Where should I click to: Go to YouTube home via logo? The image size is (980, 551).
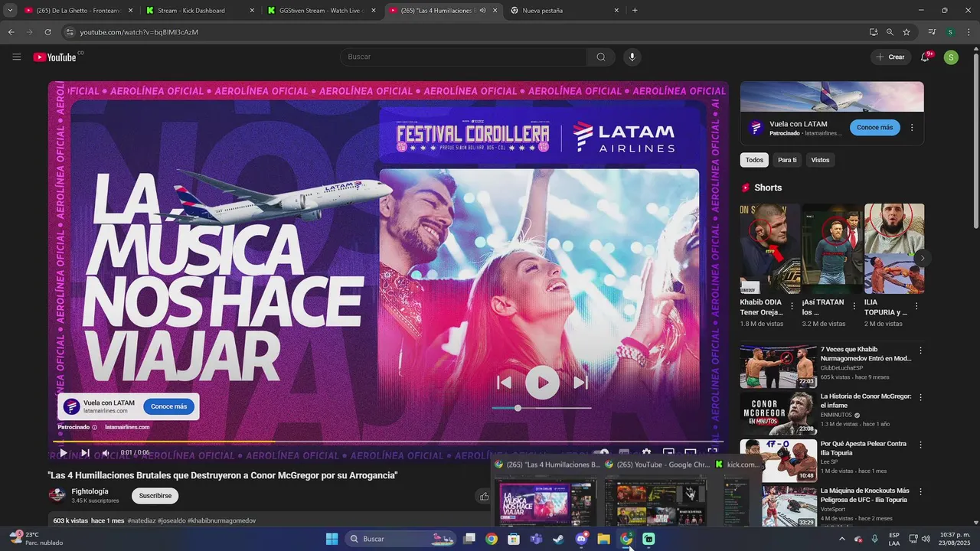point(54,57)
